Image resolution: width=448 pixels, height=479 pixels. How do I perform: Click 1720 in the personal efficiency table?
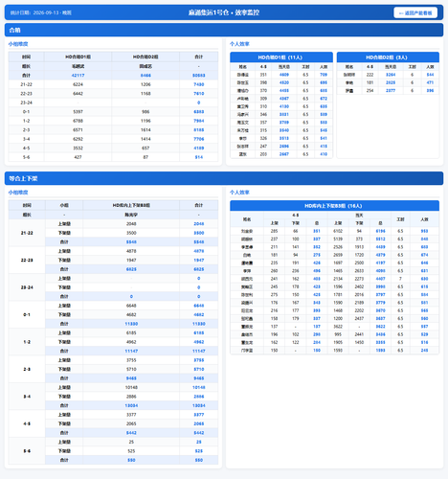click(x=359, y=255)
